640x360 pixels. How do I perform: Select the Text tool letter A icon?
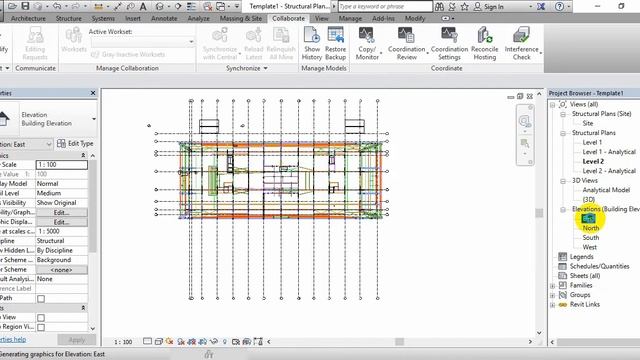click(x=143, y=7)
